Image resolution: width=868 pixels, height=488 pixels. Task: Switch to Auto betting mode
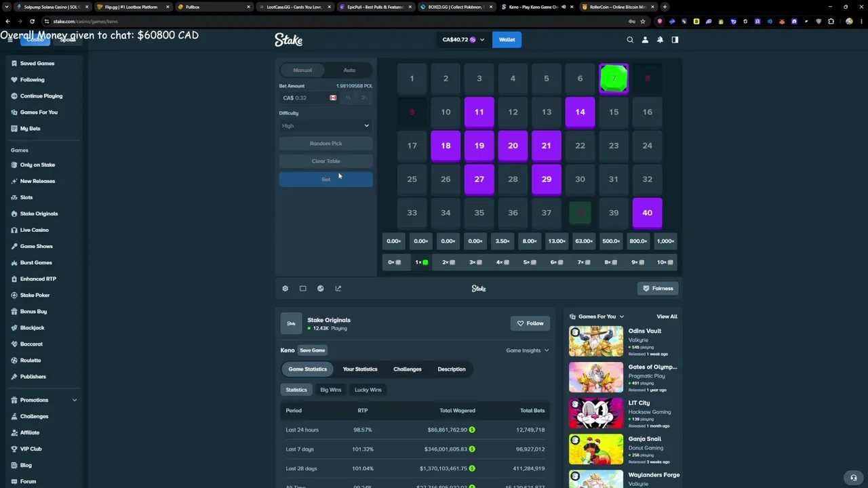click(x=349, y=70)
